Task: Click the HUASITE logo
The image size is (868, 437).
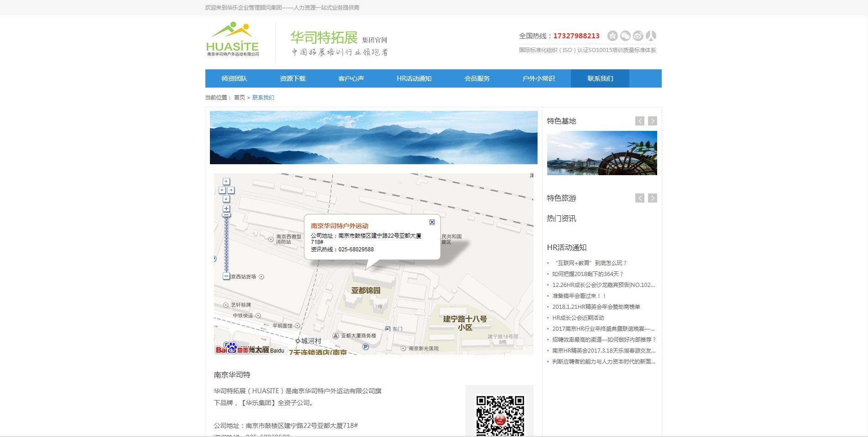Action: tap(233, 39)
